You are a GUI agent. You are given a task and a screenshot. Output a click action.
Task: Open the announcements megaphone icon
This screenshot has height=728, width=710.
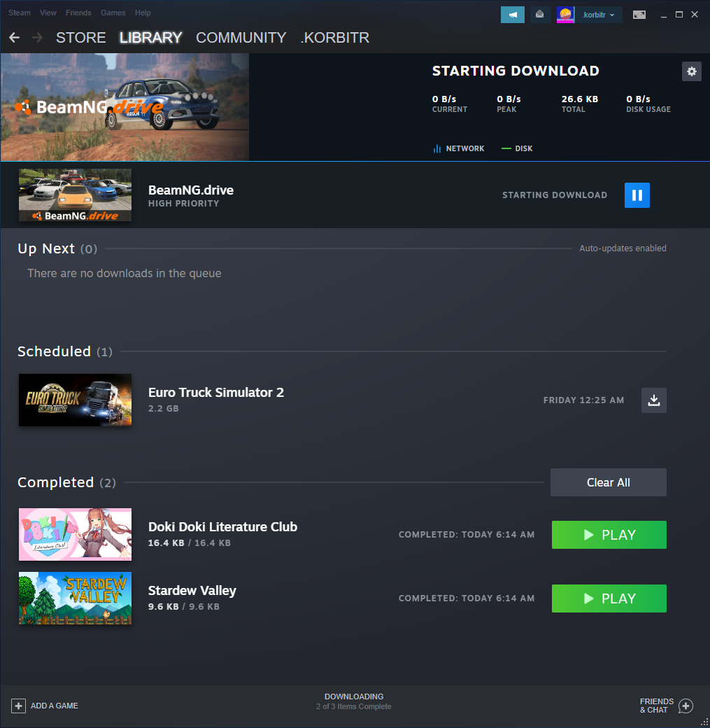[x=512, y=15]
